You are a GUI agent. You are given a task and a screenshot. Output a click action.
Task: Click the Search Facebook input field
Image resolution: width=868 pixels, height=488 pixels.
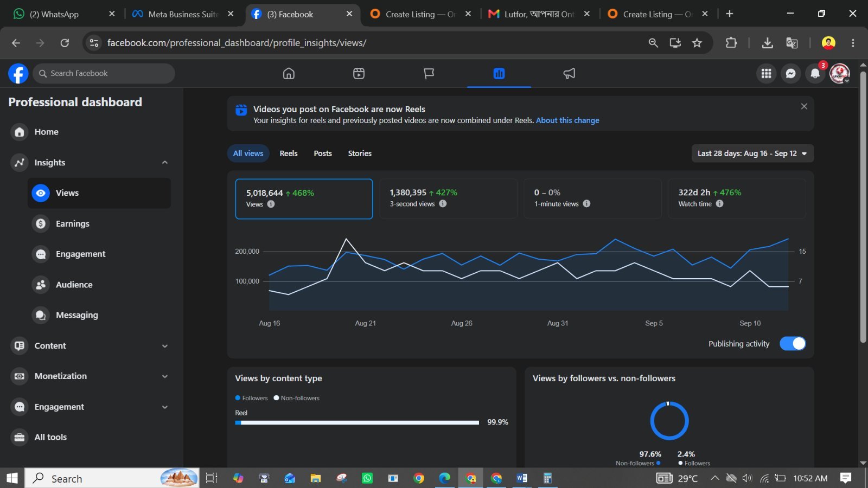coord(104,74)
